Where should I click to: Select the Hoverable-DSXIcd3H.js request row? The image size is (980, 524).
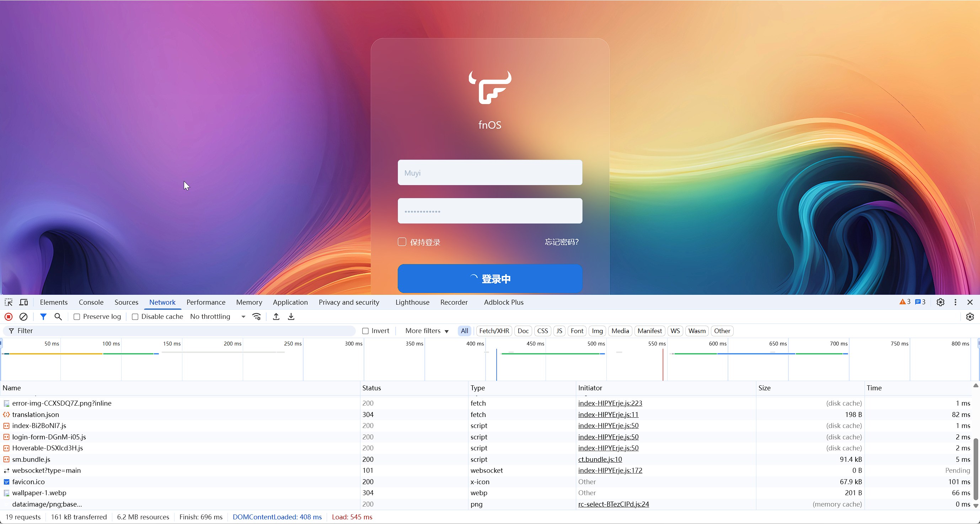pyautogui.click(x=486, y=448)
